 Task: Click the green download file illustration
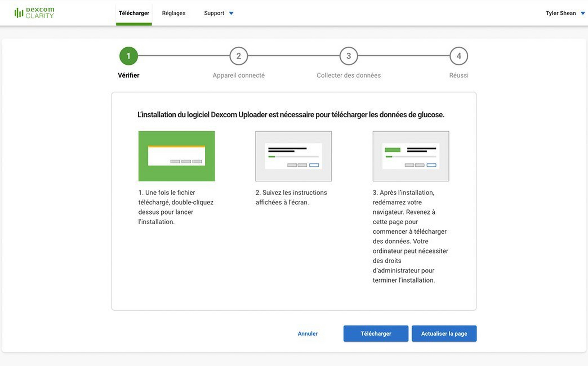(x=177, y=156)
